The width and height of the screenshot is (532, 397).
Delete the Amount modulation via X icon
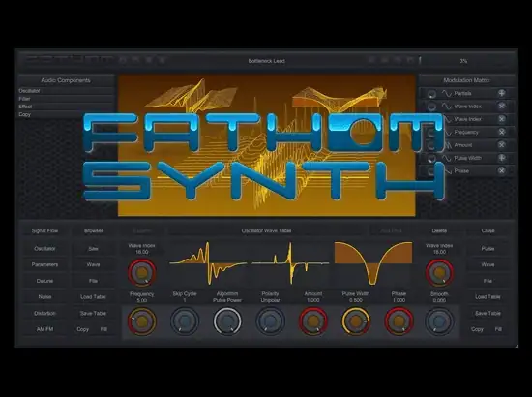pyautogui.click(x=501, y=144)
